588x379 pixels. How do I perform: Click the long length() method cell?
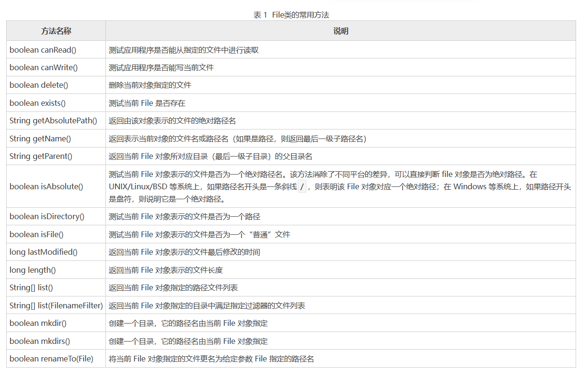tap(33, 269)
